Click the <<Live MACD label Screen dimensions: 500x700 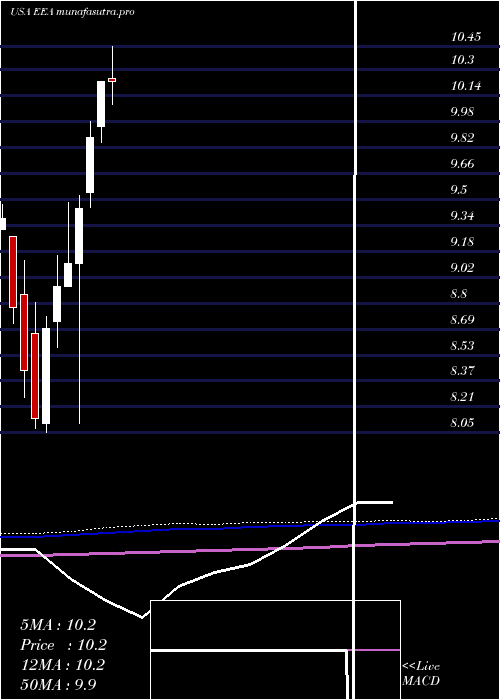point(421,673)
